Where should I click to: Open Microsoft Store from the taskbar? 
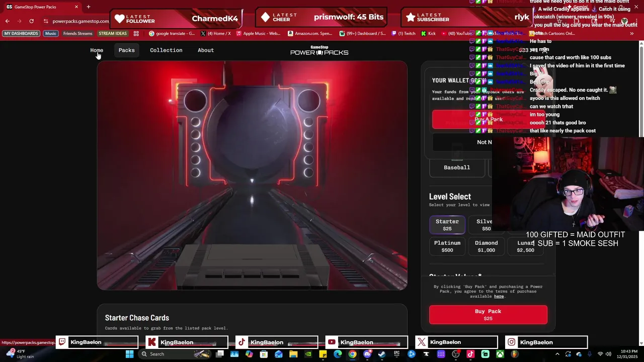[x=264, y=354]
